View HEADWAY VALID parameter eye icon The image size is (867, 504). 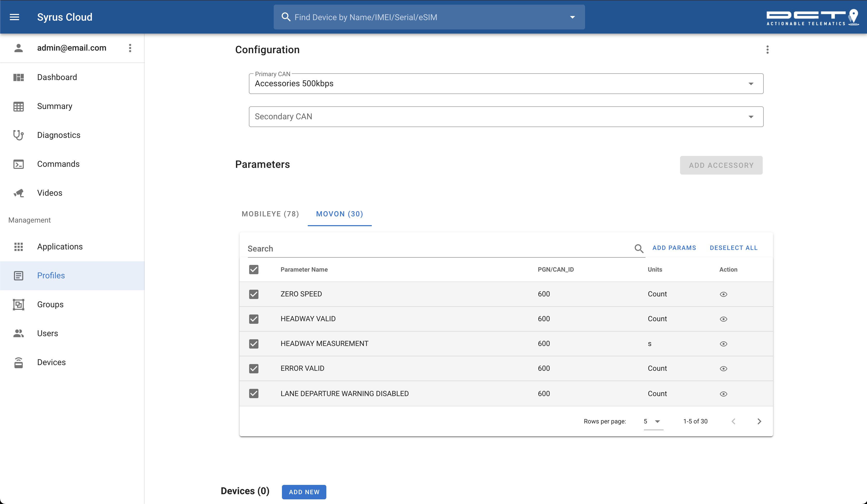click(723, 319)
